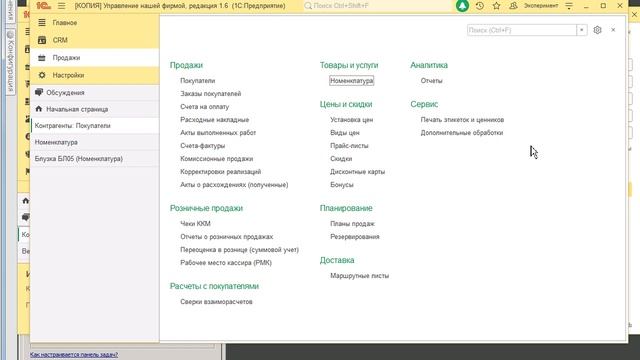
Task: Open Дополнительные обработки
Action: point(462,133)
